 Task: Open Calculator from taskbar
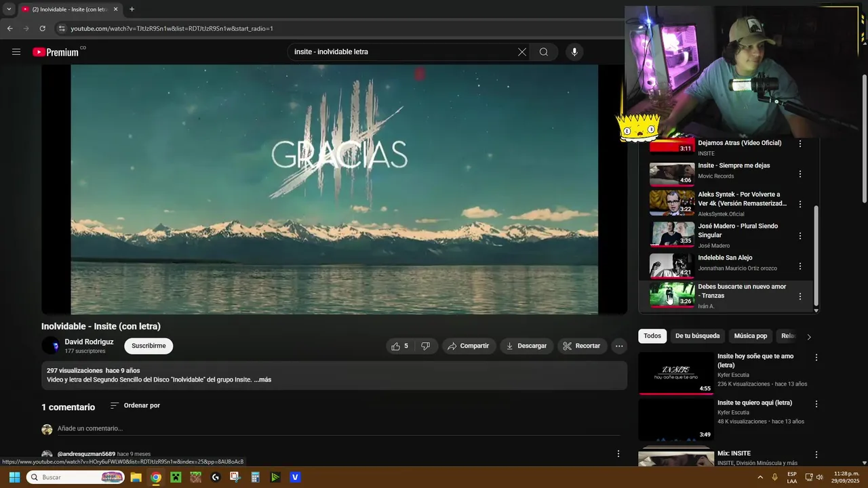[255, 477]
